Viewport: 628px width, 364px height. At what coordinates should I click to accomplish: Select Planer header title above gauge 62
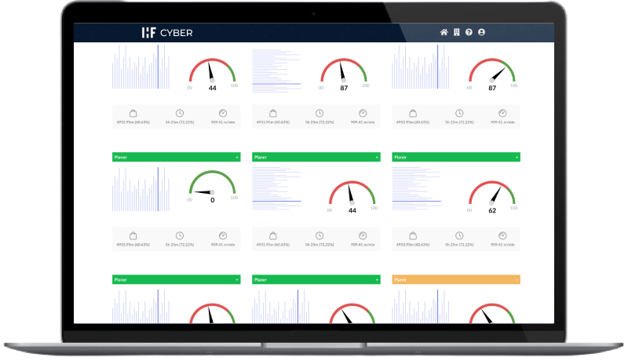[x=400, y=158]
